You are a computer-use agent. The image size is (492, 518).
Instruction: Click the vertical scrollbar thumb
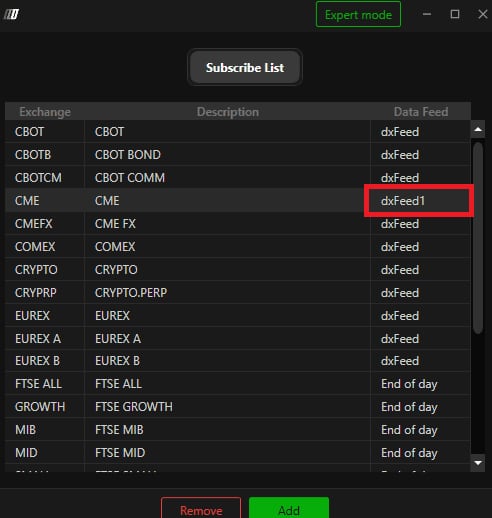(x=478, y=238)
